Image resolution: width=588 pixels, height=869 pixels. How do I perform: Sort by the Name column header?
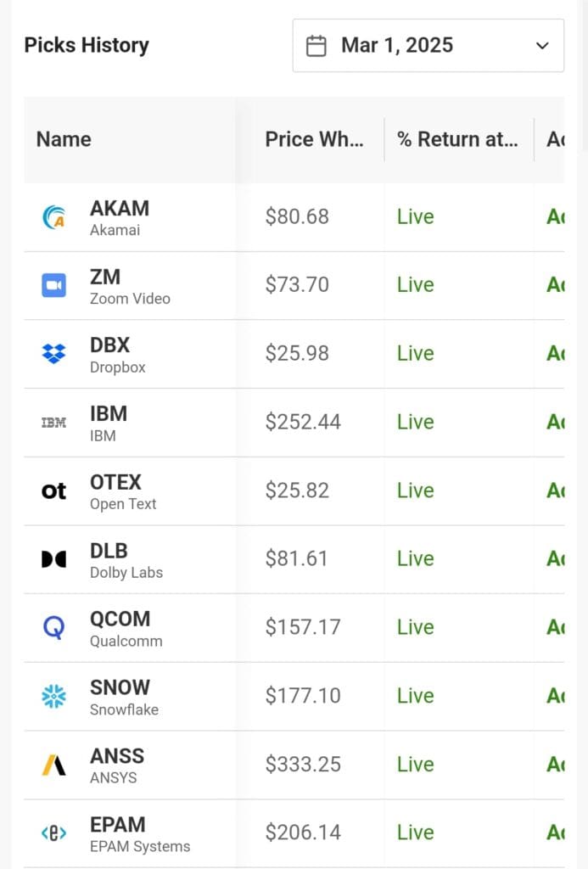[x=64, y=139]
